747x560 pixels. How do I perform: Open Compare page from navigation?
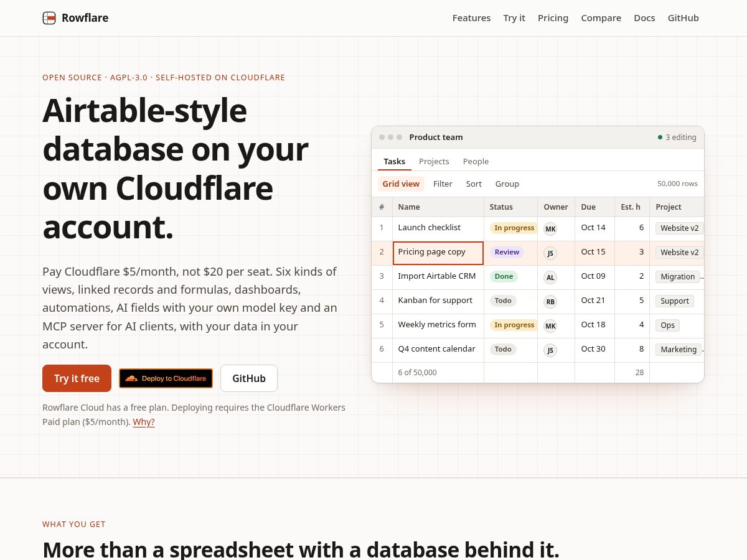pyautogui.click(x=601, y=18)
